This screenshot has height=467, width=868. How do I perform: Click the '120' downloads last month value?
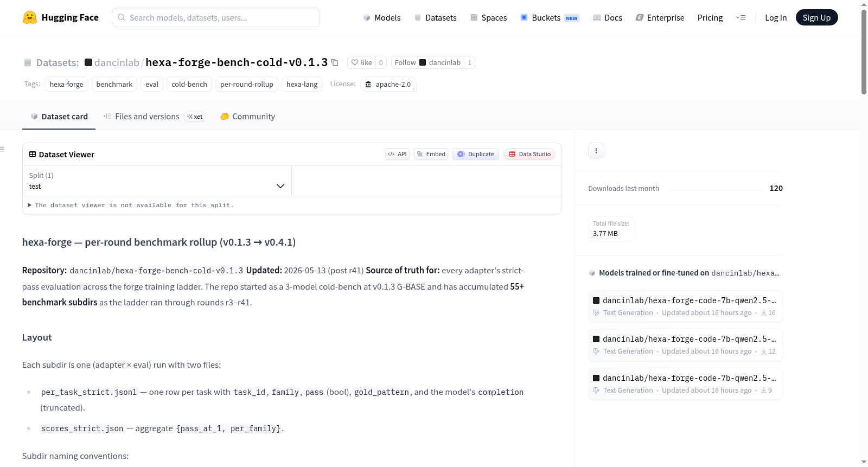point(776,188)
